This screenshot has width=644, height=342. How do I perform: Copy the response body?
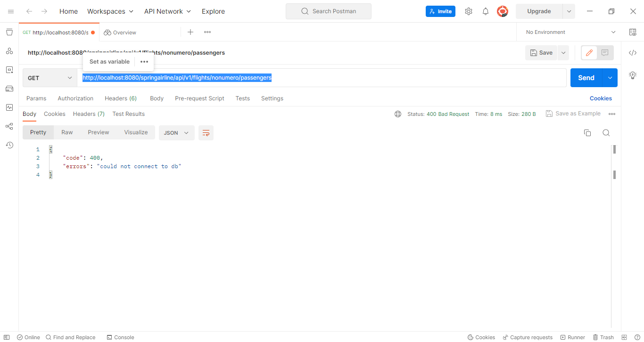point(587,133)
